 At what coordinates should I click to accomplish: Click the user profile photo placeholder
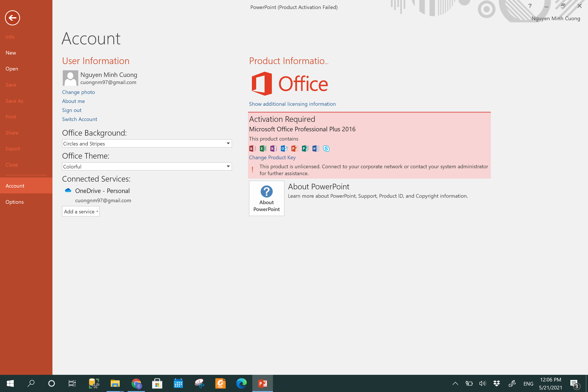pos(70,78)
